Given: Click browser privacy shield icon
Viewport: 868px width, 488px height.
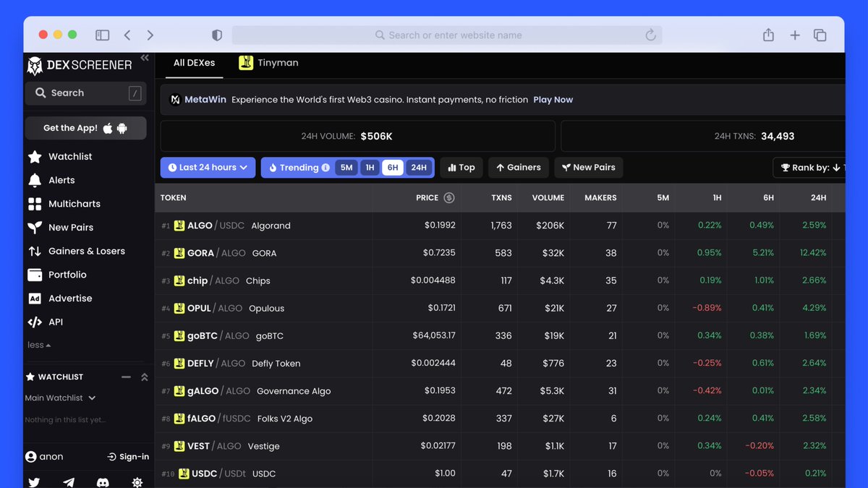Looking at the screenshot, I should click(x=216, y=35).
